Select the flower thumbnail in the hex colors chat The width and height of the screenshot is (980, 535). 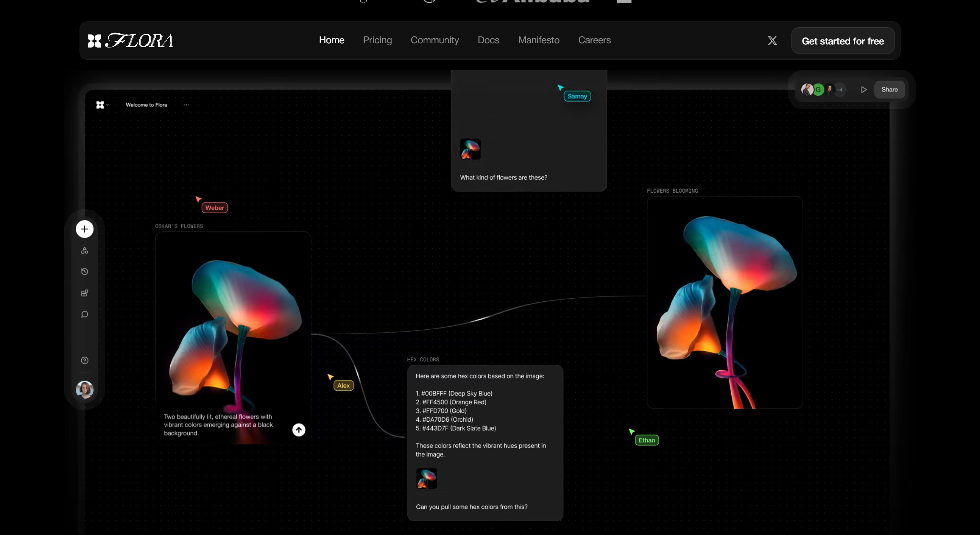(426, 478)
